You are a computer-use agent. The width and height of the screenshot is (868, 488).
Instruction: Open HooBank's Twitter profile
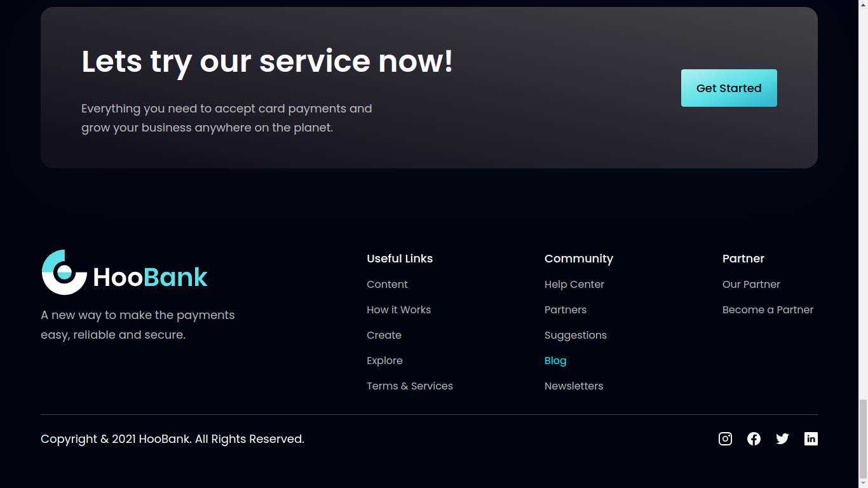click(782, 438)
